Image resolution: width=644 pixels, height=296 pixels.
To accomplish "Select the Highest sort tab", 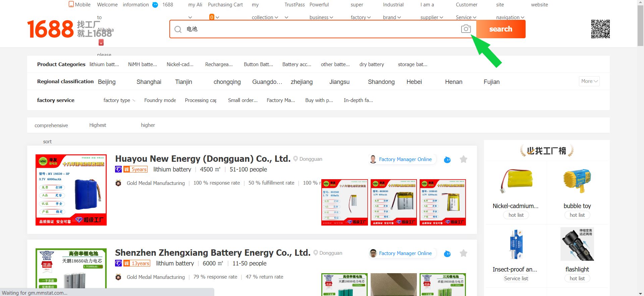I will click(x=98, y=125).
